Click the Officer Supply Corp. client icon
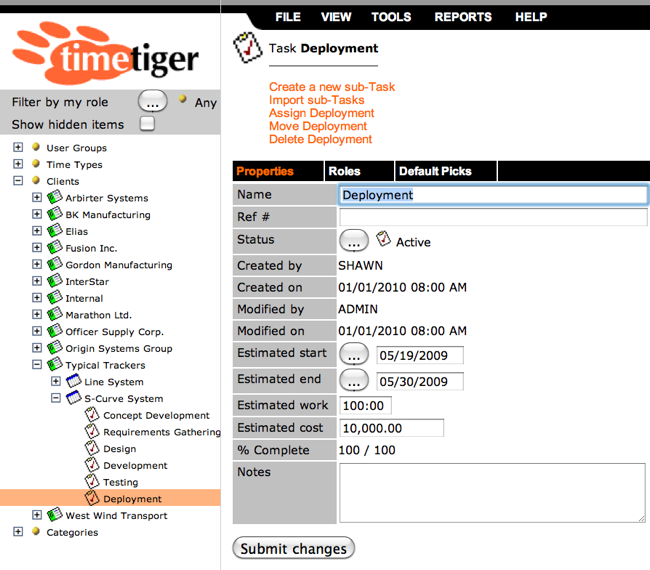Viewport: 650px width, 570px height. (55, 330)
